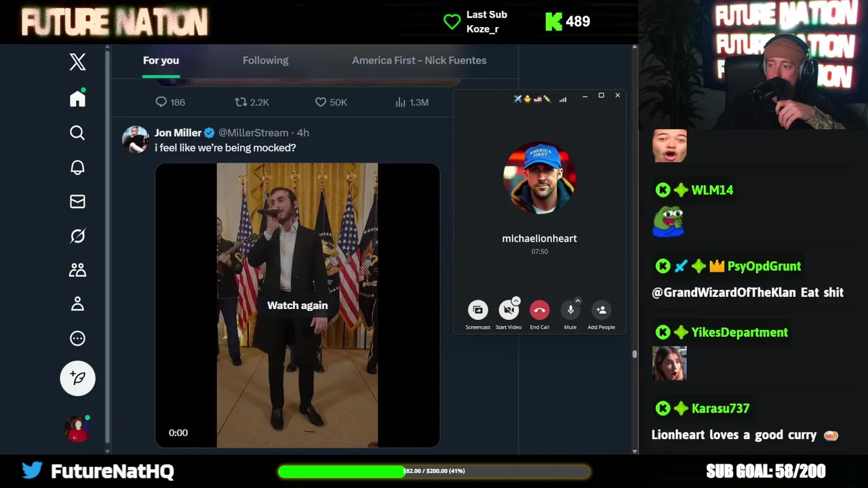The width and height of the screenshot is (868, 488).
Task: Click Watch again on the video
Action: coord(297,306)
